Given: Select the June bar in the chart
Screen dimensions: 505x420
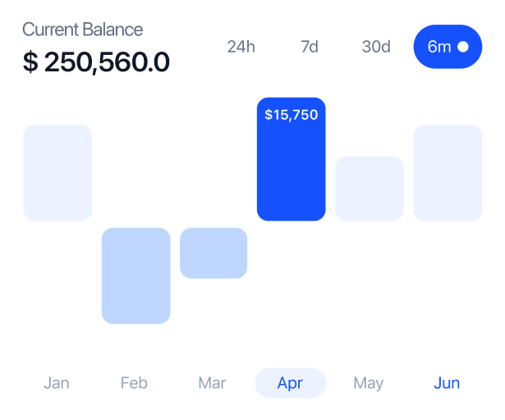Looking at the screenshot, I should tap(448, 172).
